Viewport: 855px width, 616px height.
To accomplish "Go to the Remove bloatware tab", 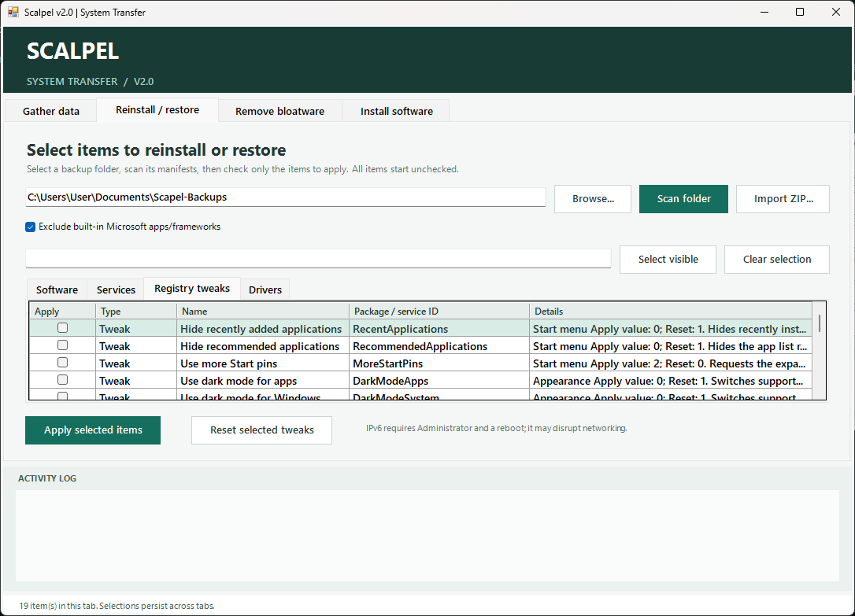I will (x=279, y=111).
